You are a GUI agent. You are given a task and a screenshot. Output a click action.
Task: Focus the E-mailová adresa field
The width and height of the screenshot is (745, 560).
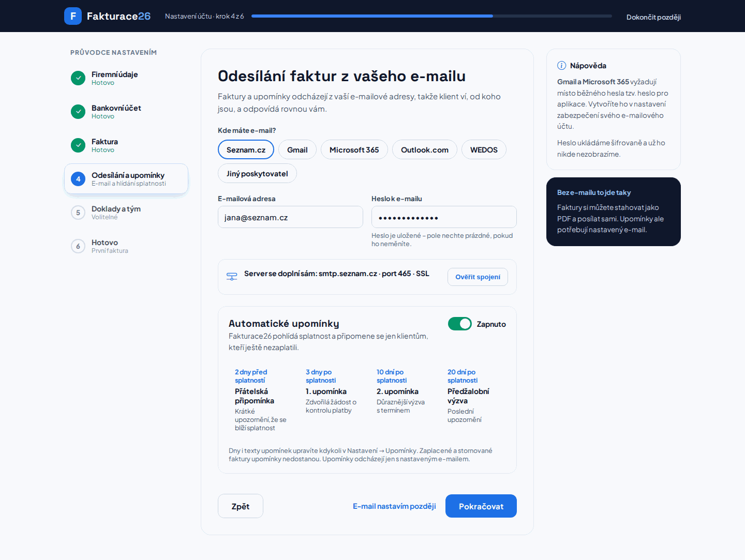pyautogui.click(x=290, y=217)
